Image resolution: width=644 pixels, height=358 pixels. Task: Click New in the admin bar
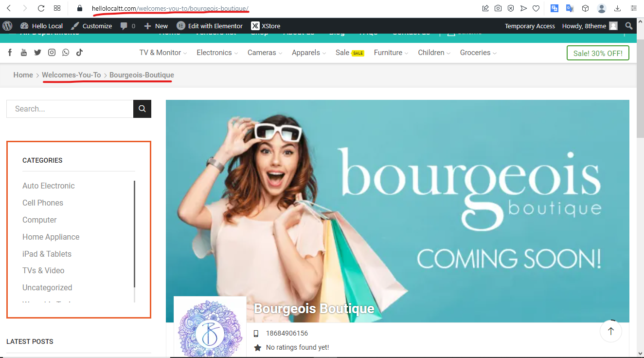click(156, 26)
